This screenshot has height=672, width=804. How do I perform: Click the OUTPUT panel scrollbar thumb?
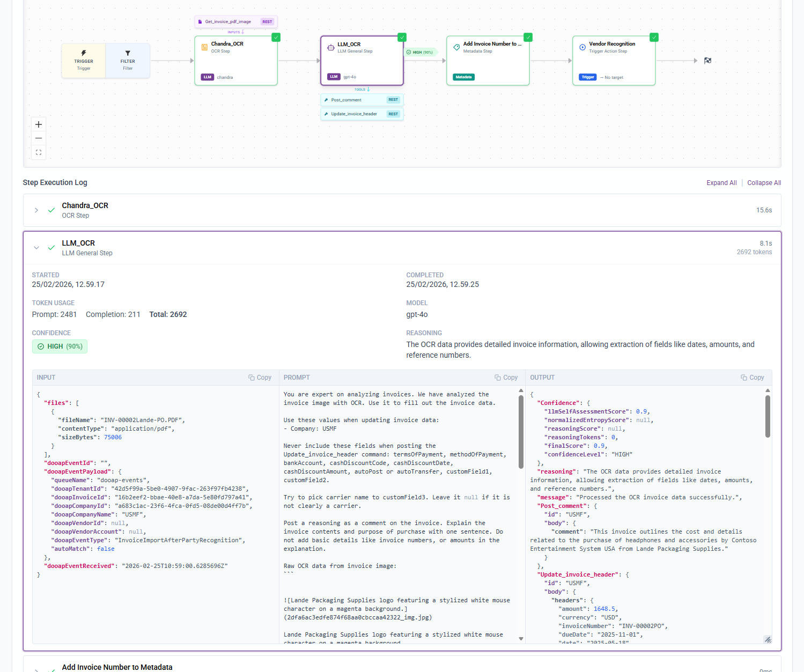click(768, 416)
